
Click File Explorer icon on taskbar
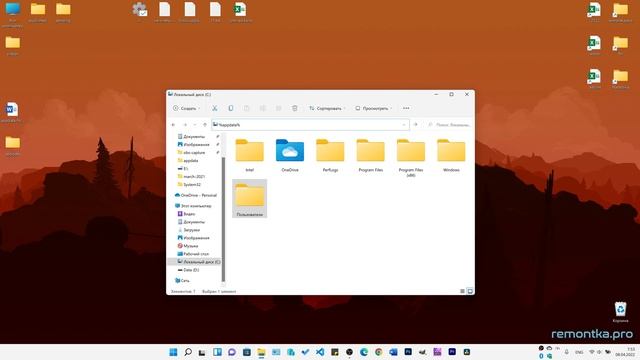tap(261, 352)
